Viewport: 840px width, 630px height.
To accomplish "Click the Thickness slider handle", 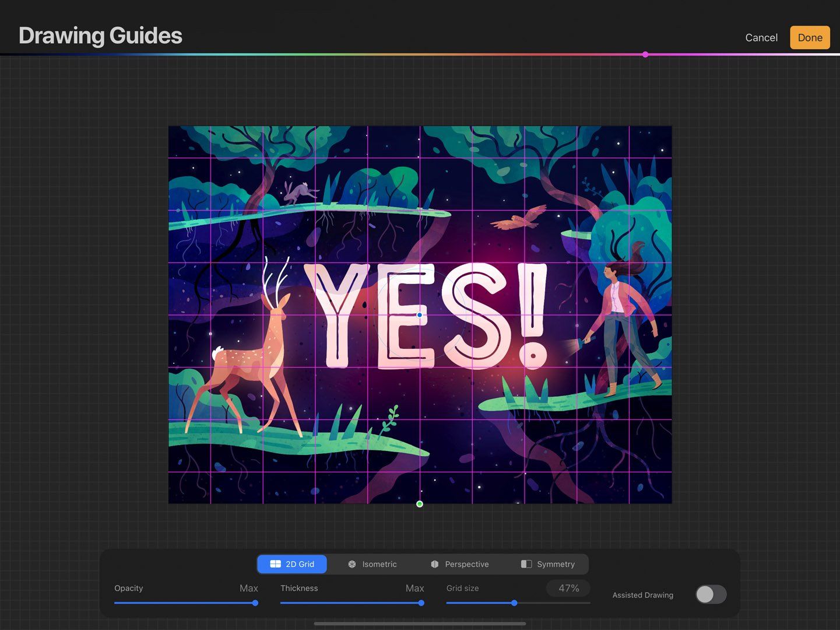I will pyautogui.click(x=421, y=603).
